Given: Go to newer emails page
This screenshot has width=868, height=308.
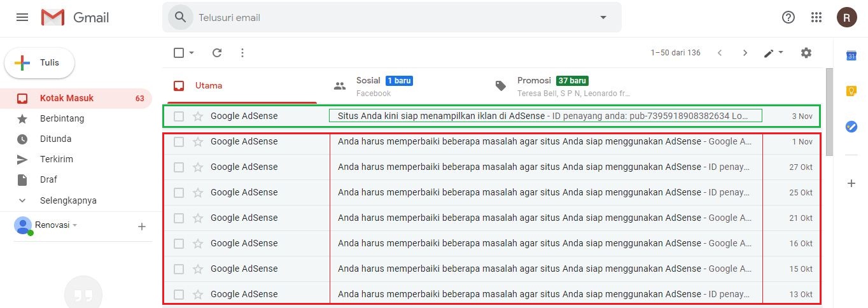Looking at the screenshot, I should click(720, 53).
